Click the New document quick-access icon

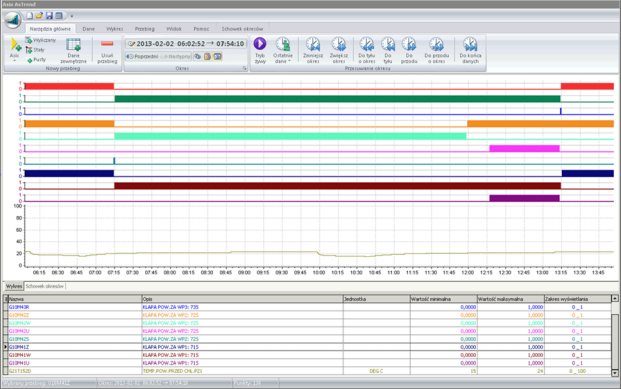click(x=30, y=16)
